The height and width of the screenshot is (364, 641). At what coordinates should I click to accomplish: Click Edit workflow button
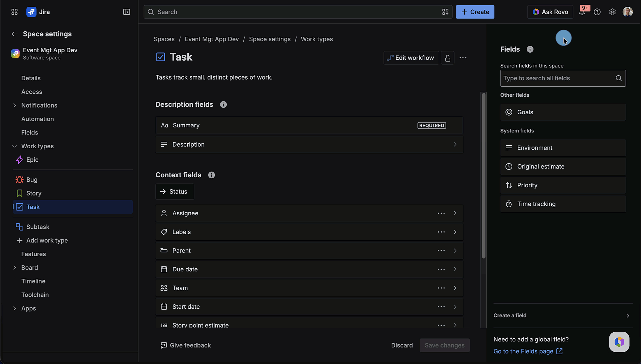[x=411, y=58]
